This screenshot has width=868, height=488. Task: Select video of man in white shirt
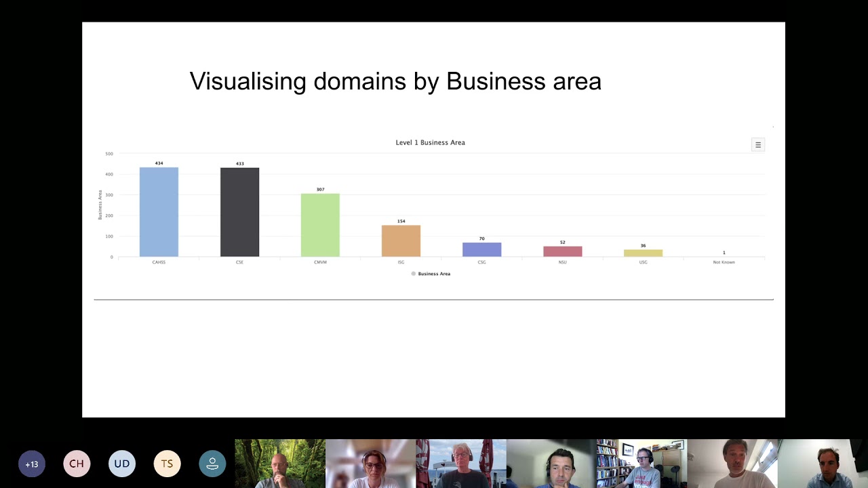tap(732, 464)
